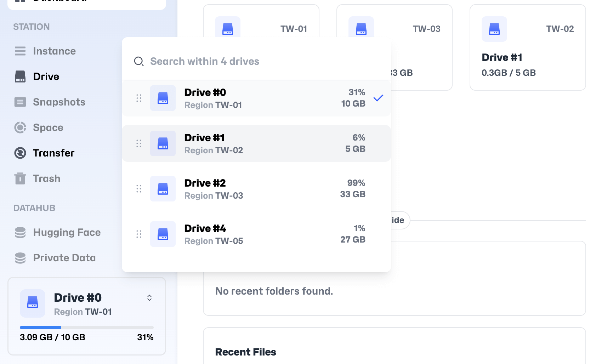
Task: Click the Instance list icon in sidebar
Action: 20,51
